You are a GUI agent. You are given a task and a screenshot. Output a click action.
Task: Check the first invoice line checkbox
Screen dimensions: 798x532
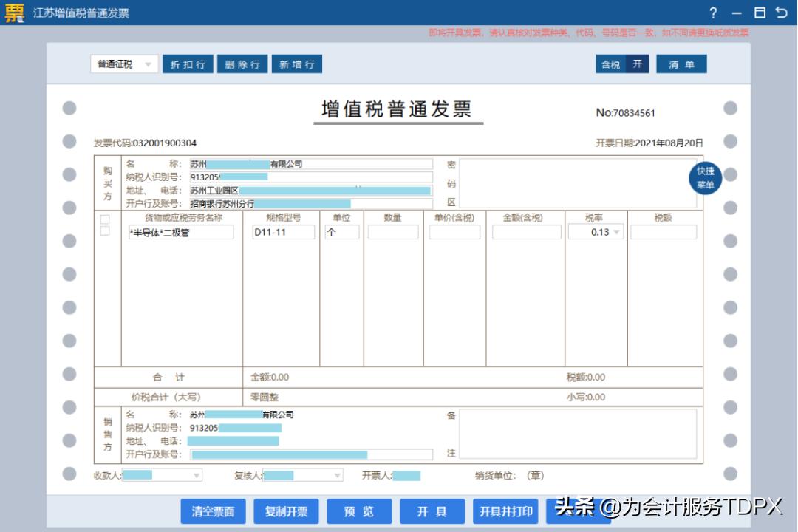pos(103,219)
